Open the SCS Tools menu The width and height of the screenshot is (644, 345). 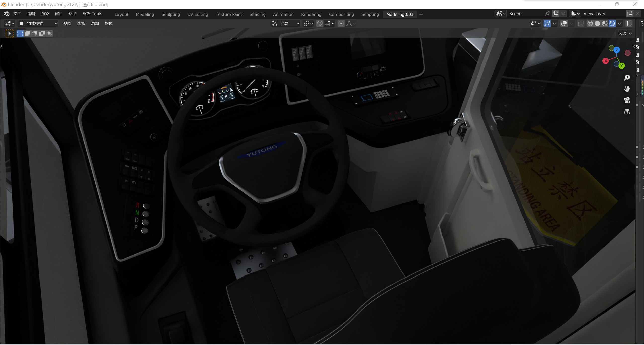tap(92, 14)
